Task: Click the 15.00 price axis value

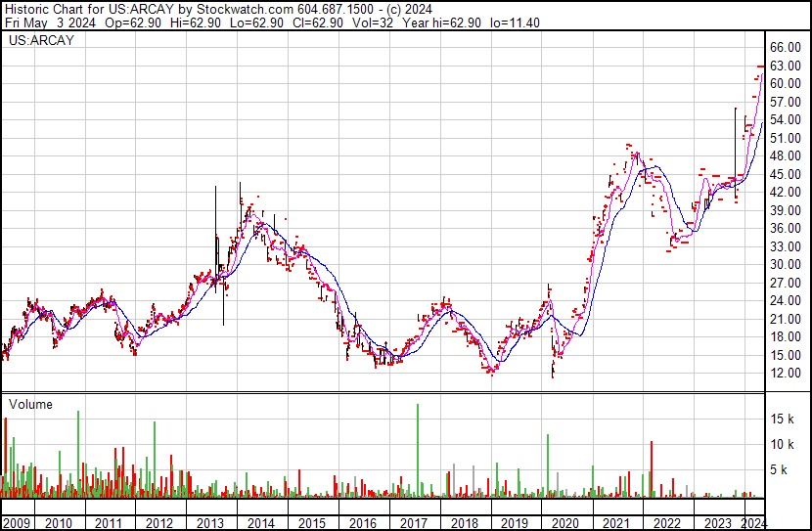Action: [x=785, y=355]
